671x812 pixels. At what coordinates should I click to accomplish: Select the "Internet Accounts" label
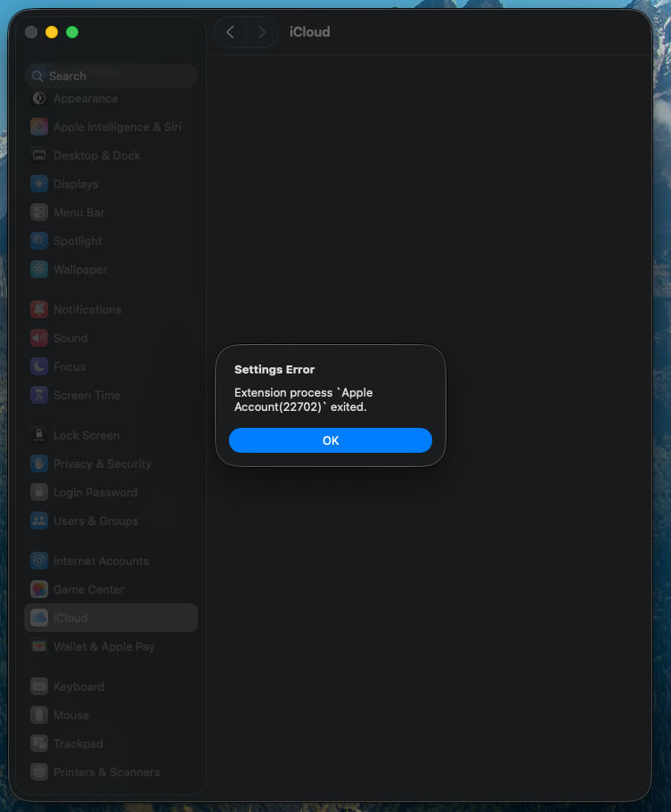pos(101,562)
